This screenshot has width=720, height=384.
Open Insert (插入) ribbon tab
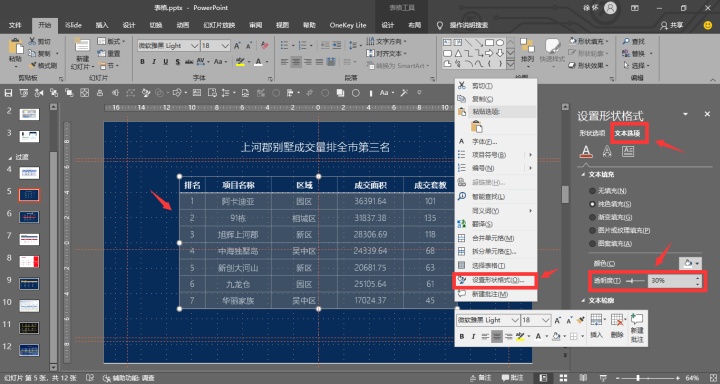pos(102,25)
